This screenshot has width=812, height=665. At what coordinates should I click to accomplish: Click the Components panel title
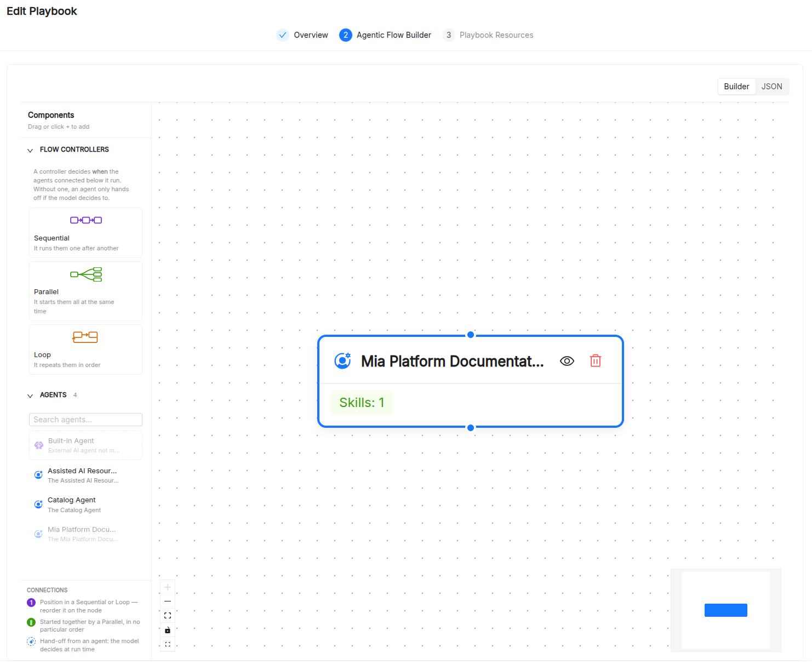point(51,115)
